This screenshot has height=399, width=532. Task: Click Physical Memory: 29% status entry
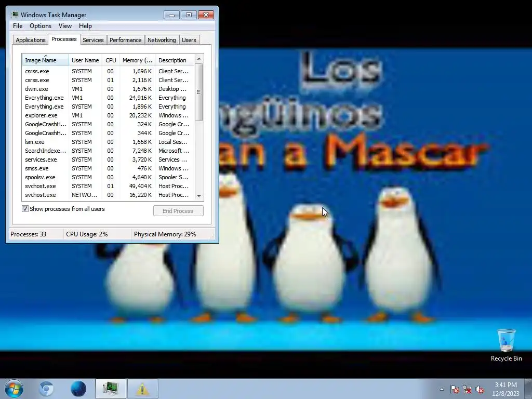171,234
